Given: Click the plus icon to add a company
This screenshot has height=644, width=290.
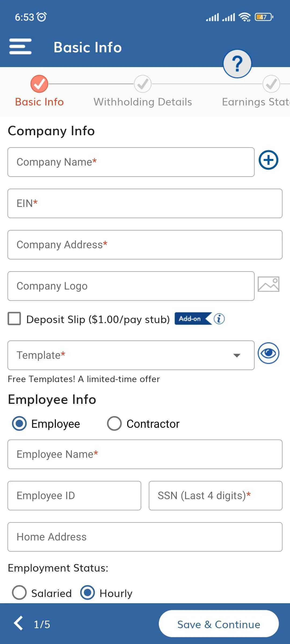Looking at the screenshot, I should [269, 160].
